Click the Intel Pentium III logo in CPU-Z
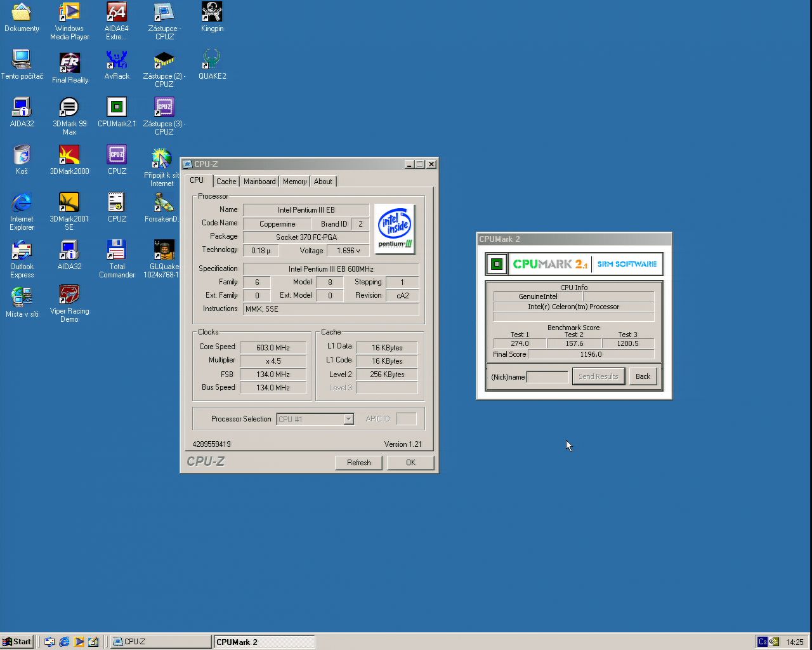This screenshot has height=650, width=812. tap(395, 229)
